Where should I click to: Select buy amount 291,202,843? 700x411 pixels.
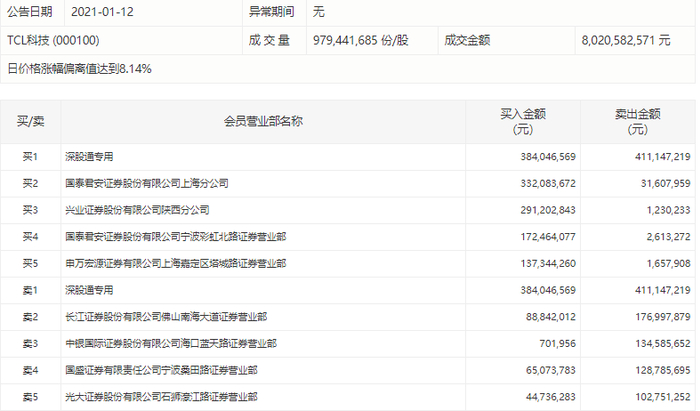click(548, 210)
